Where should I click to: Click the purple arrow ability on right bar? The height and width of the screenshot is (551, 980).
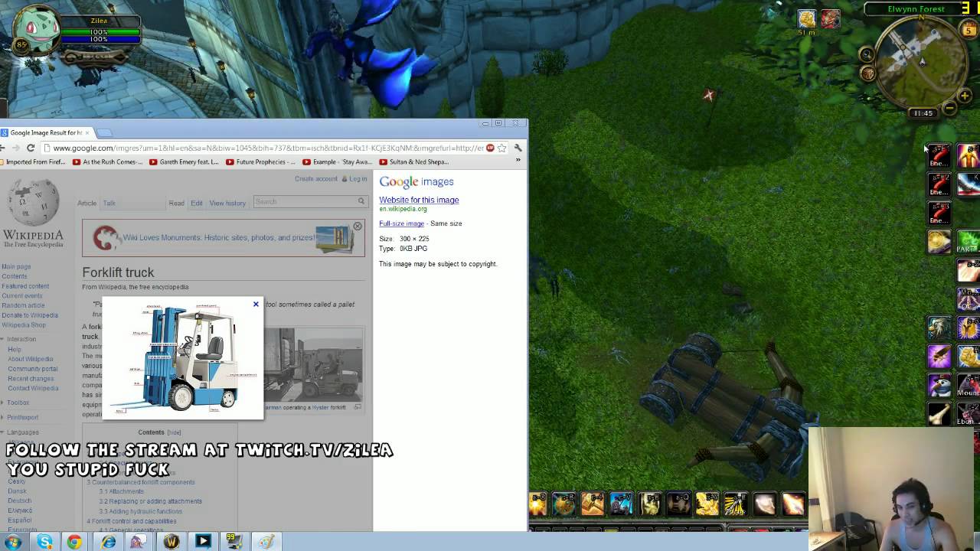pos(939,357)
